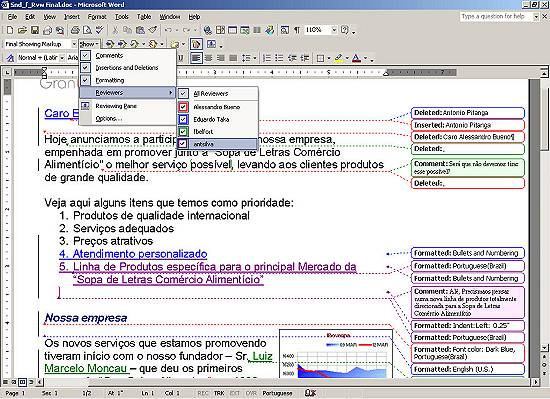550x399 pixels.
Task: Open the Show dropdown menu
Action: (x=89, y=44)
